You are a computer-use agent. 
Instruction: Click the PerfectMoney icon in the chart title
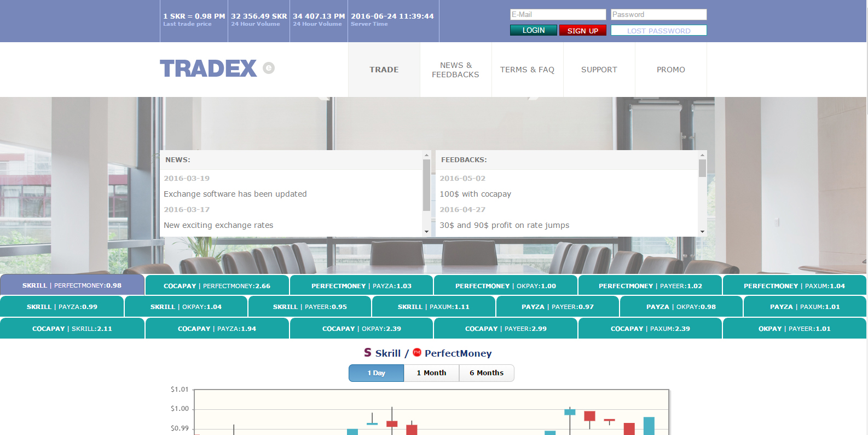(x=417, y=352)
